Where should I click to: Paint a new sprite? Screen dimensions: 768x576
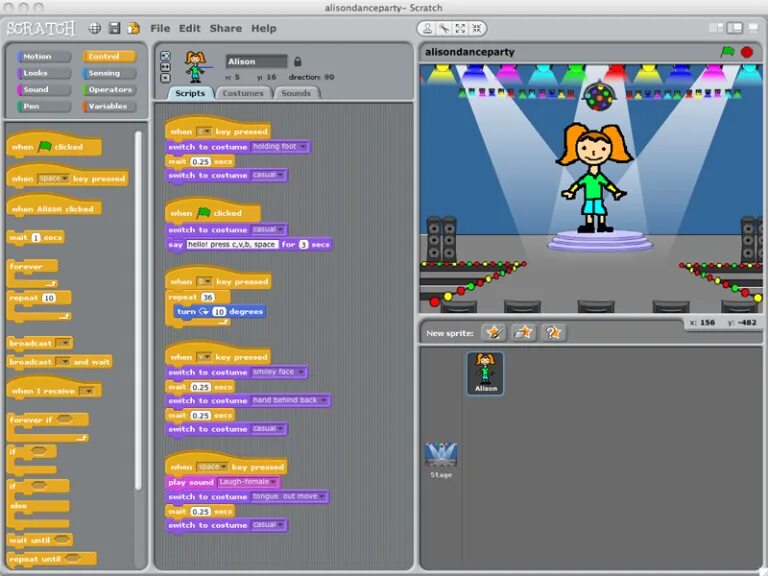[494, 333]
